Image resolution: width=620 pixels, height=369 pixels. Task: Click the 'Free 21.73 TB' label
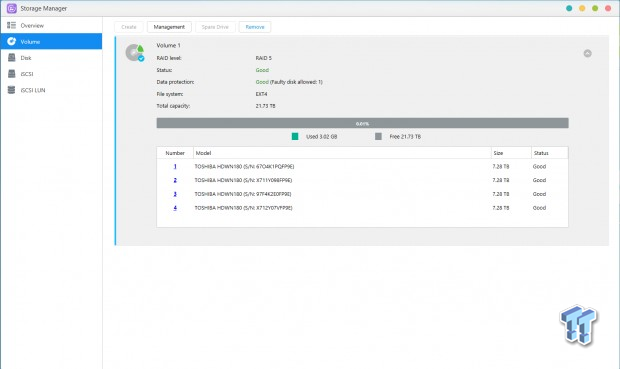(x=405, y=136)
